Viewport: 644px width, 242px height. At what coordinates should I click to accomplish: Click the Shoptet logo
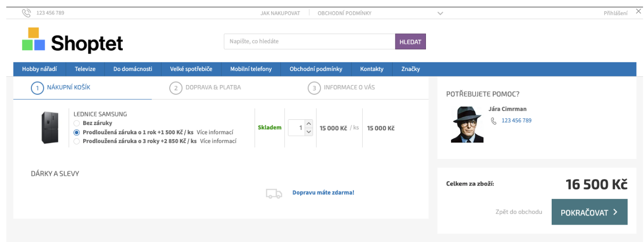[x=73, y=41]
